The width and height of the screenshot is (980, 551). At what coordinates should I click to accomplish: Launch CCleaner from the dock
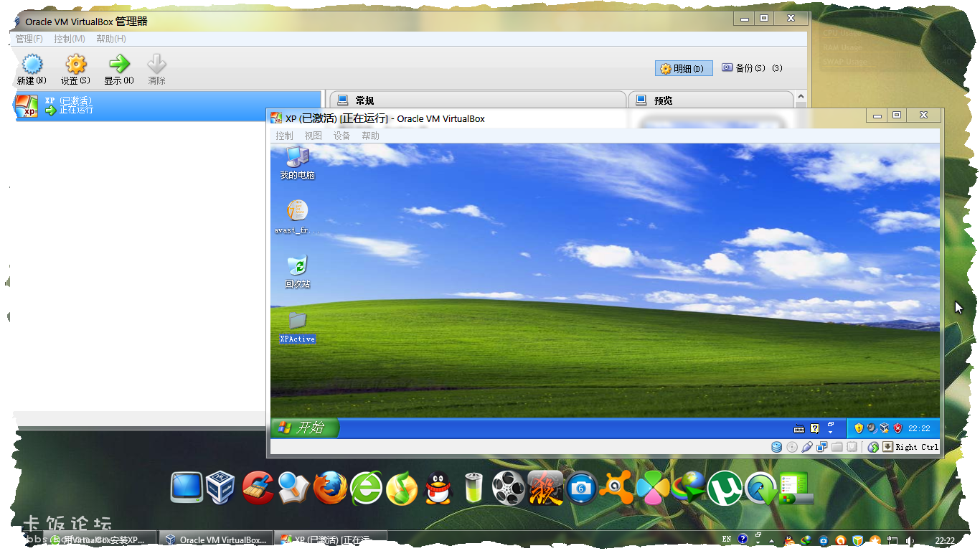[258, 488]
